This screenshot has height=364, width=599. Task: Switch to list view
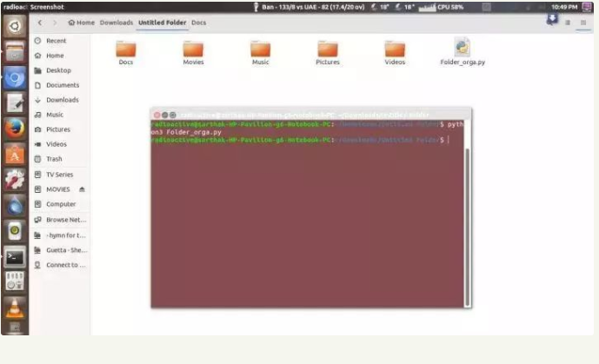click(x=568, y=23)
